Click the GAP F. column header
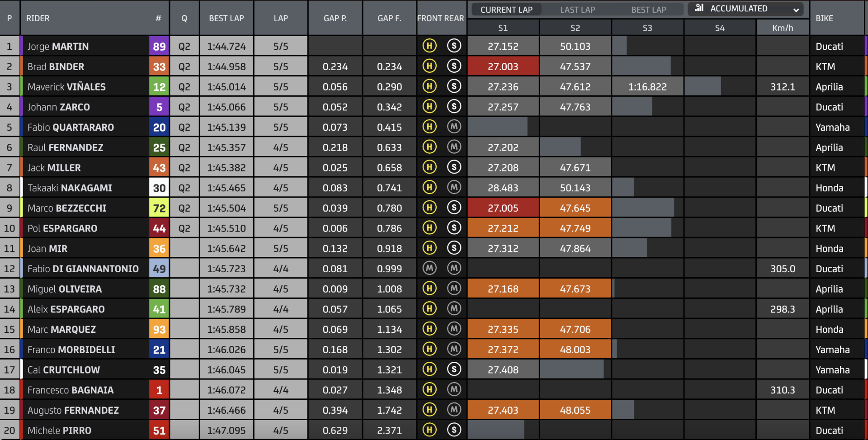 [x=389, y=18]
